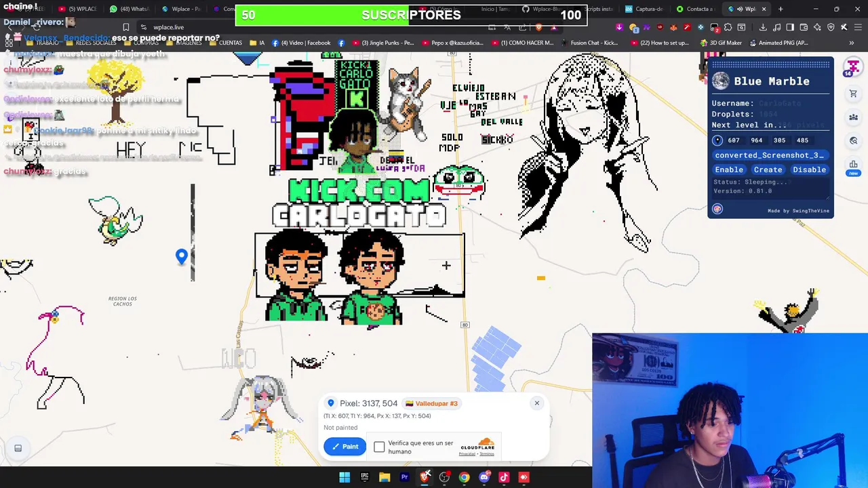Open the wplace store cart icon
The width and height of the screenshot is (868, 488).
pyautogui.click(x=853, y=94)
